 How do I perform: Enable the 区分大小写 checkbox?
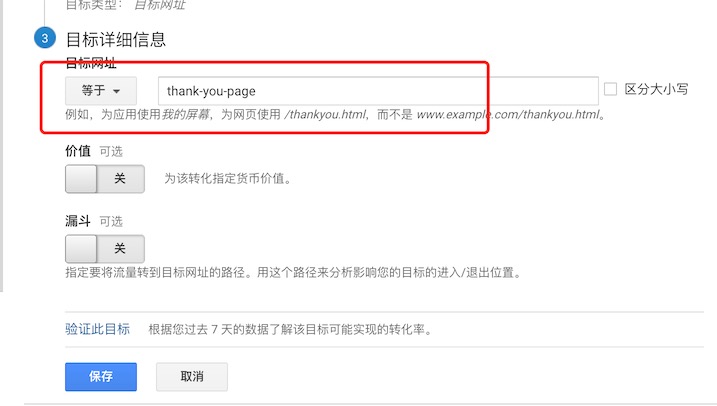pos(610,89)
